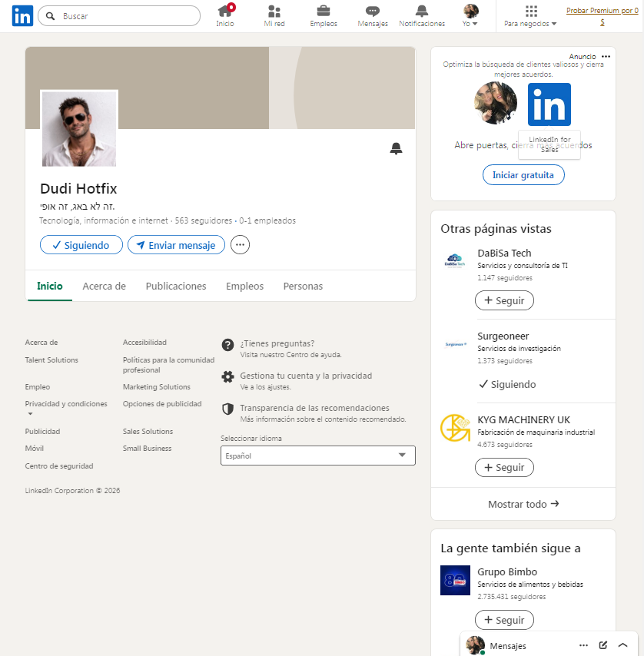
Task: Open Mi red people icon
Action: [274, 11]
